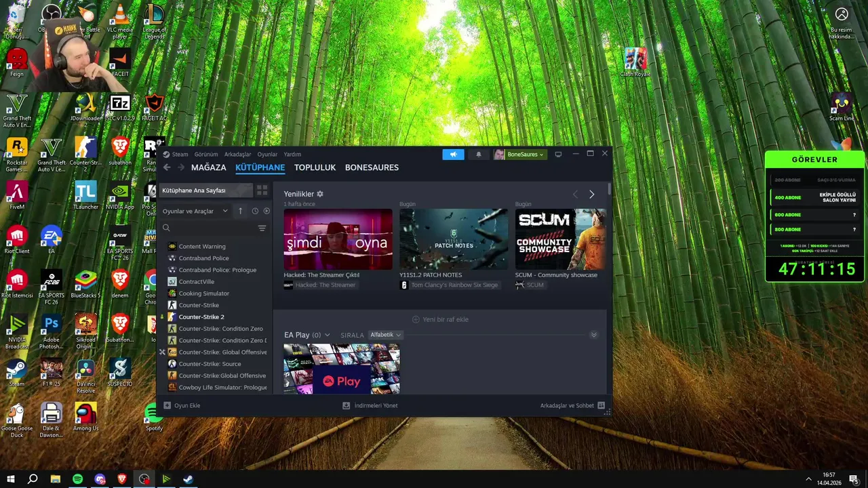The image size is (868, 488).
Task: Open the Oyunlar ve Araçlar dropdown
Action: [195, 211]
